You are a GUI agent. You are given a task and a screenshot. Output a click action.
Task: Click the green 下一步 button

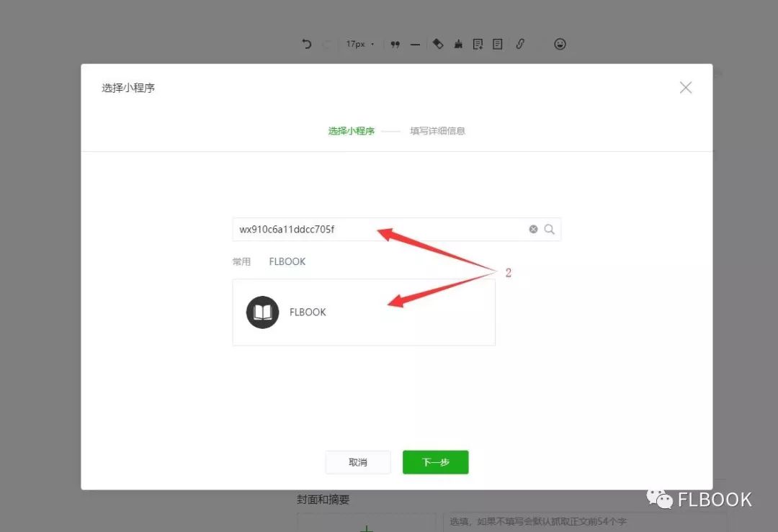pyautogui.click(x=436, y=462)
